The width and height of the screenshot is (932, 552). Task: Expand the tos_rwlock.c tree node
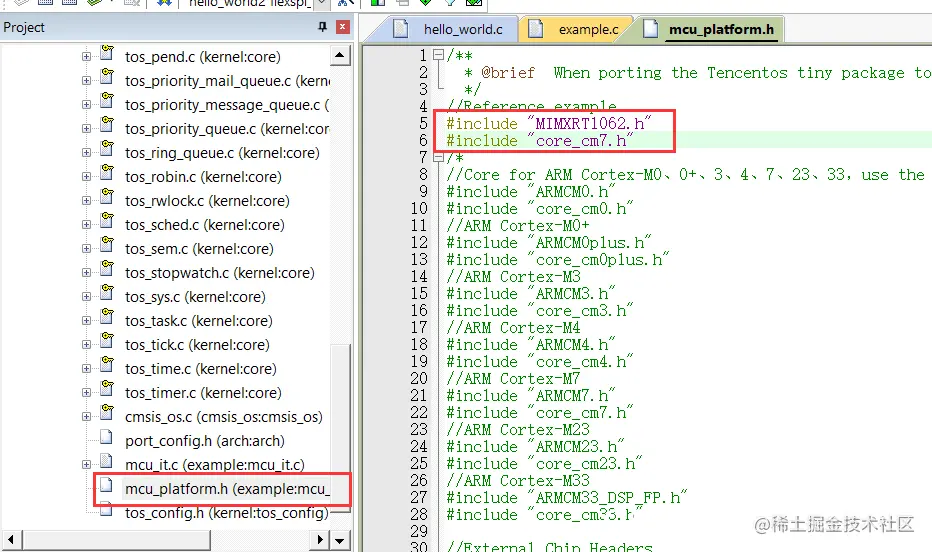(x=86, y=201)
